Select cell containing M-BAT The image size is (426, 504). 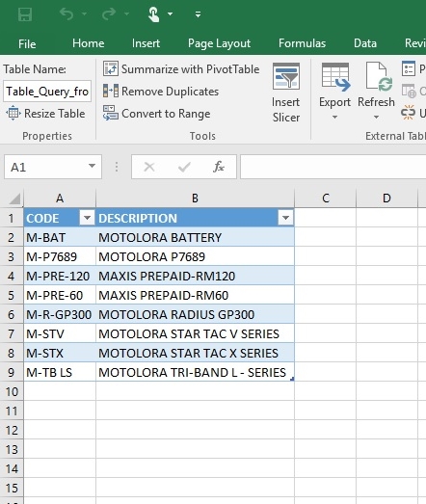pyautogui.click(x=60, y=237)
